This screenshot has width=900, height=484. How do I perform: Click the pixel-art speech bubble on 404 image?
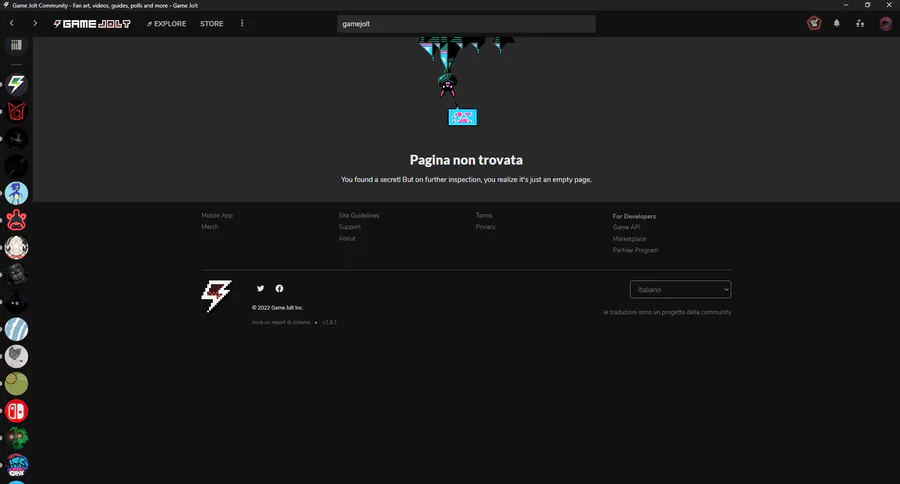click(x=463, y=117)
